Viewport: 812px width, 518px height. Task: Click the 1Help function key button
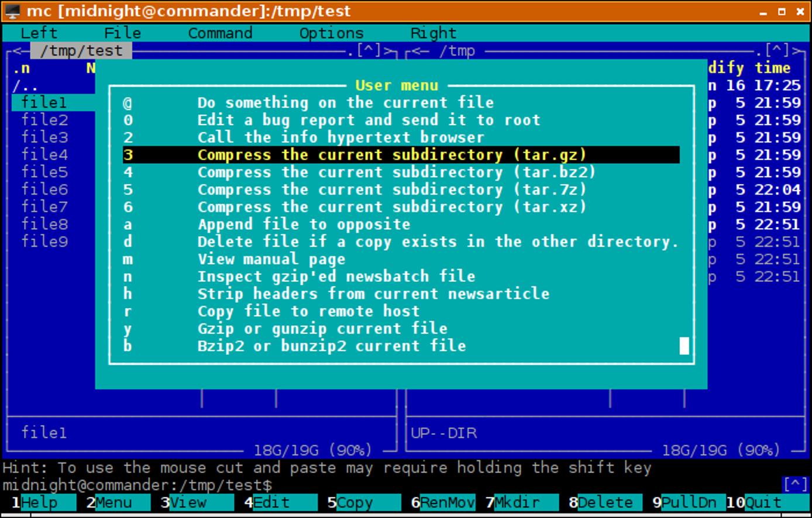click(32, 503)
